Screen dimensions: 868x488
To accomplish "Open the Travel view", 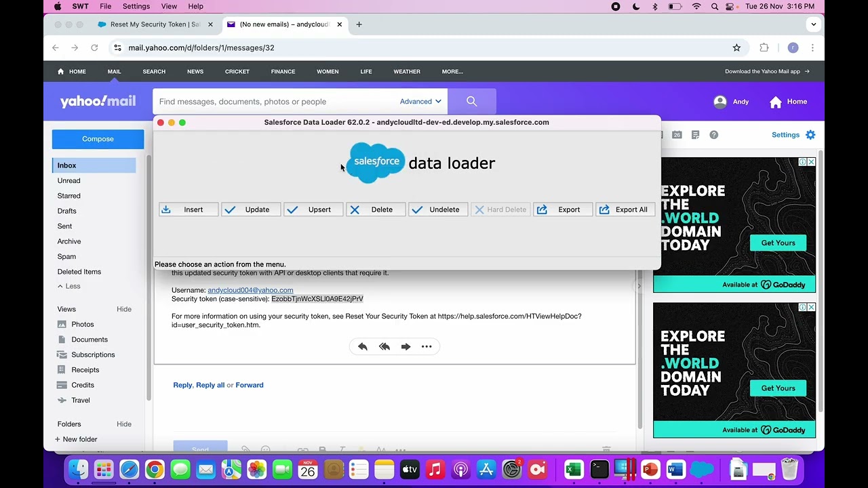I will [80, 401].
